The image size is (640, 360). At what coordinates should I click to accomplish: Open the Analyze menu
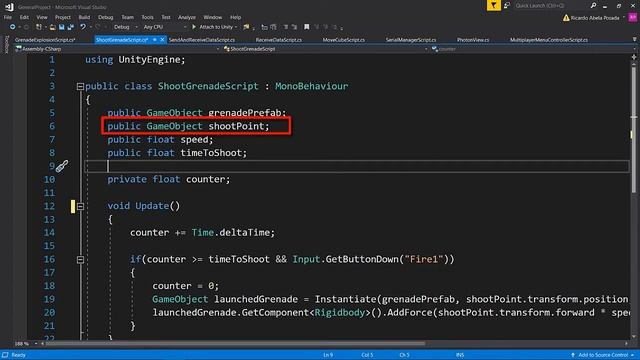187,18
